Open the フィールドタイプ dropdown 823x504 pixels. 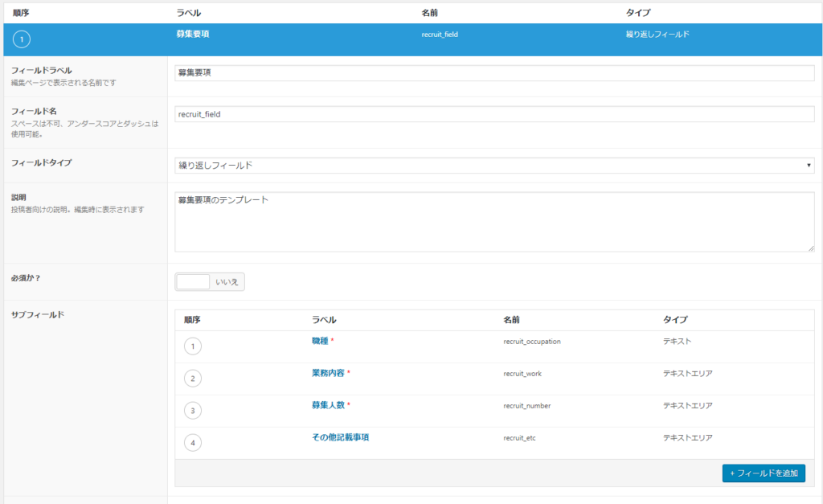pos(494,166)
